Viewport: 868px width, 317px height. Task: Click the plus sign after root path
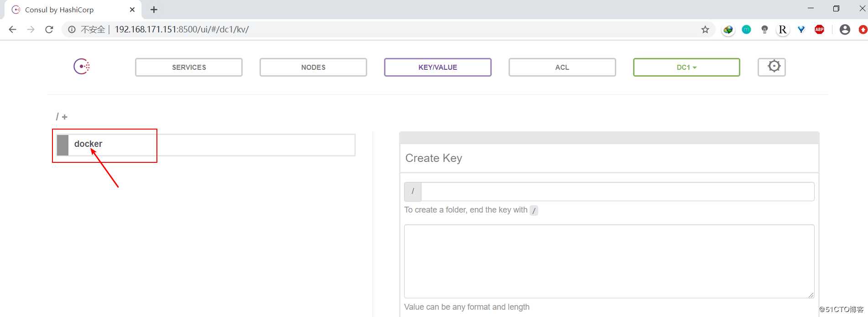pos(65,117)
